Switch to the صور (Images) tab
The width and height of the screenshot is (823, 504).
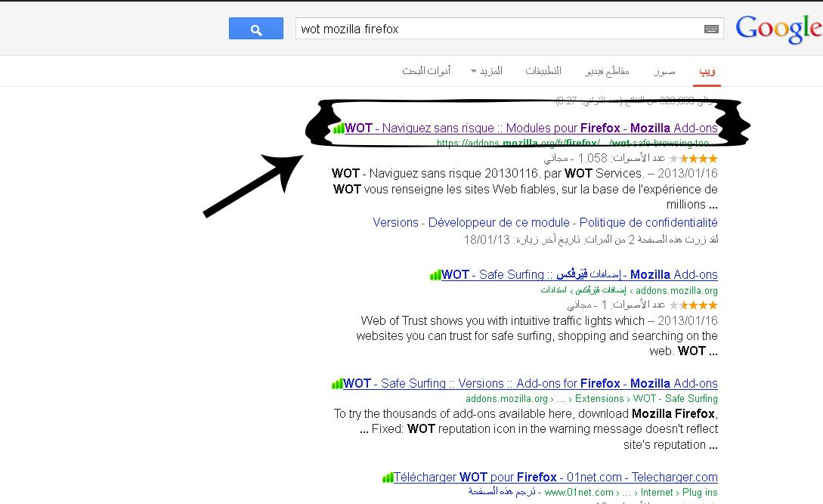pyautogui.click(x=664, y=71)
